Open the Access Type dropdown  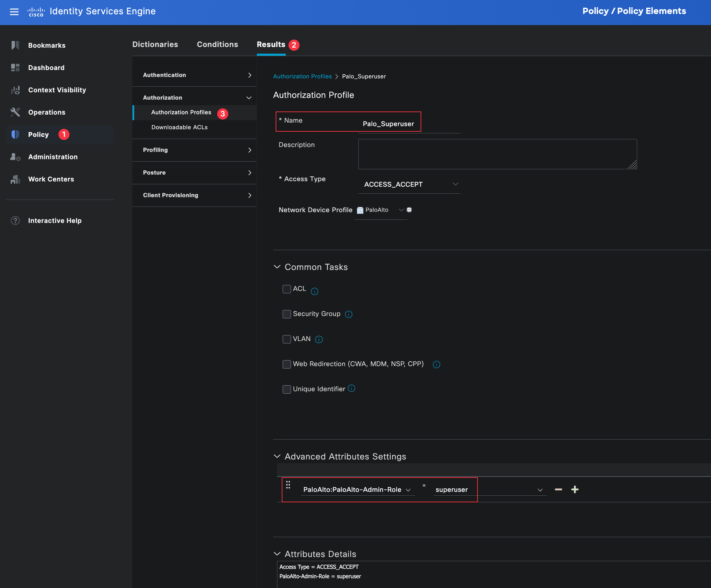tap(409, 184)
